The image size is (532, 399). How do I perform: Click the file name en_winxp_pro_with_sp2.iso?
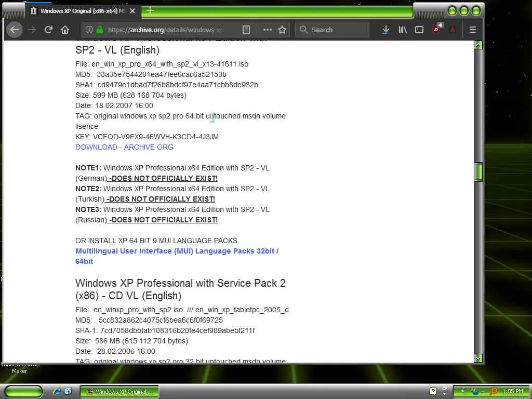(138, 310)
